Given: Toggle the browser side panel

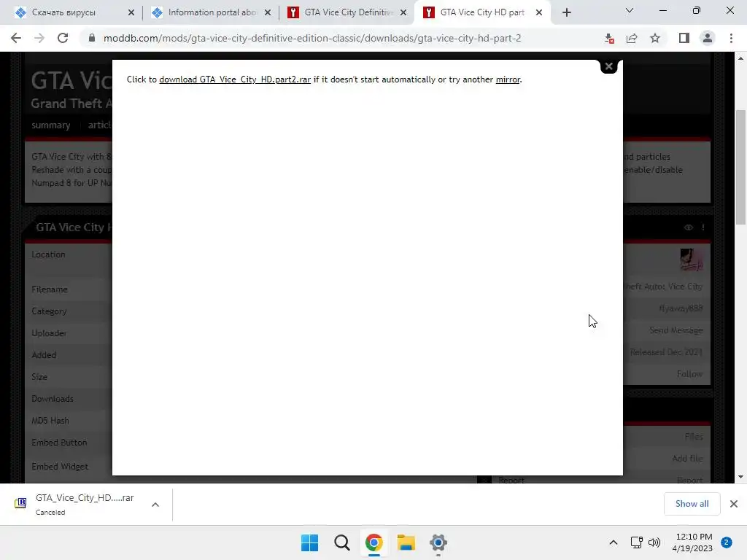Looking at the screenshot, I should coord(684,38).
